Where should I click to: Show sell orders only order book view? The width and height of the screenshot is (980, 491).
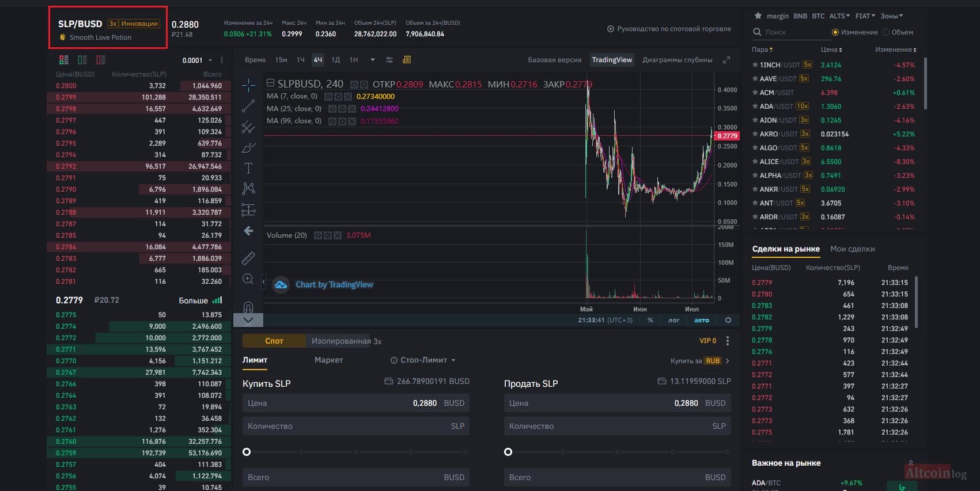click(x=101, y=60)
